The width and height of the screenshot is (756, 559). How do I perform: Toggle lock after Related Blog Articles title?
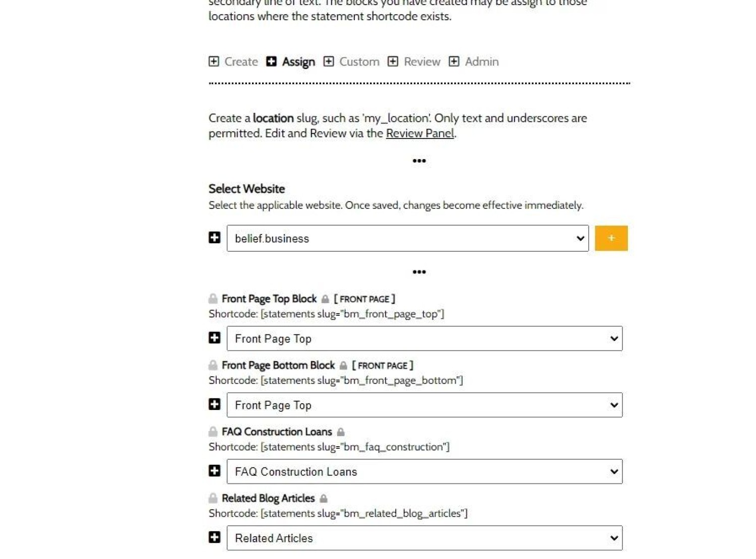coord(324,499)
